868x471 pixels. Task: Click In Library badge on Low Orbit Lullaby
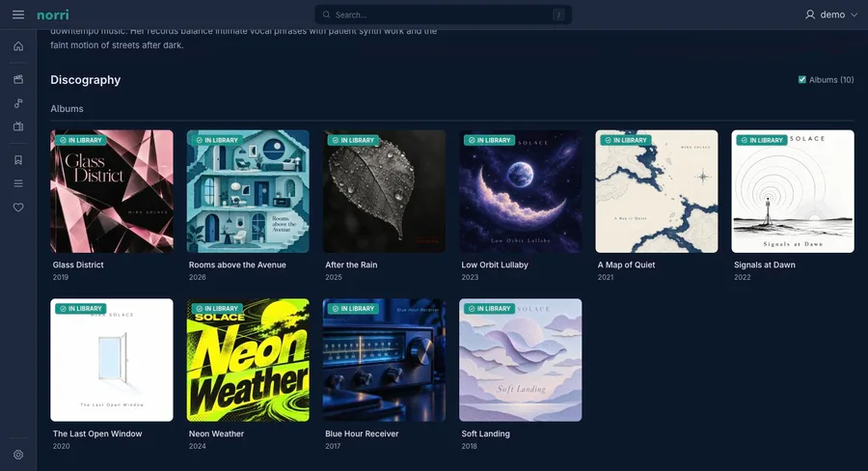pos(489,140)
